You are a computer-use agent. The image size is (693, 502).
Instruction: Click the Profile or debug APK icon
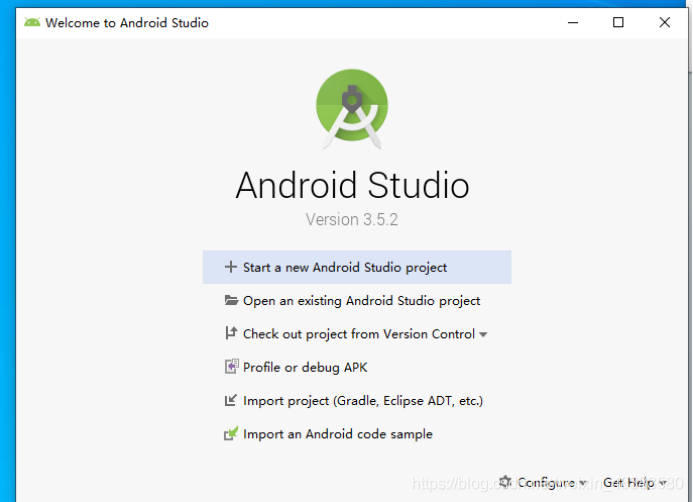(x=231, y=366)
